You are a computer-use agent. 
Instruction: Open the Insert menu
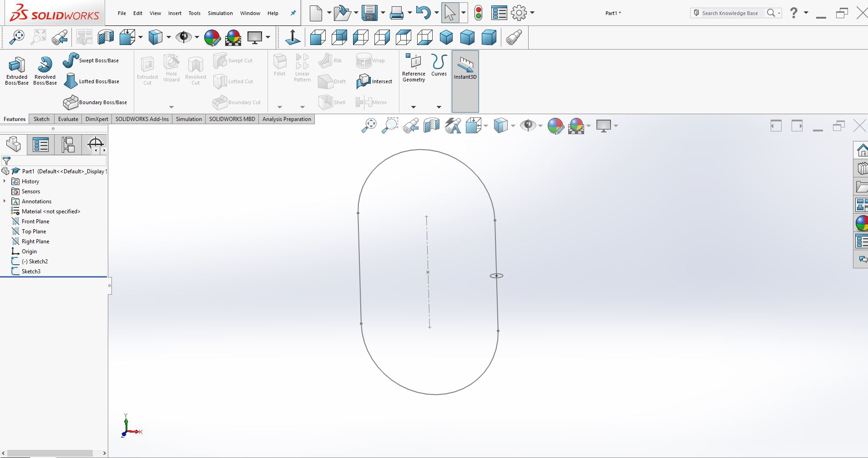point(175,13)
